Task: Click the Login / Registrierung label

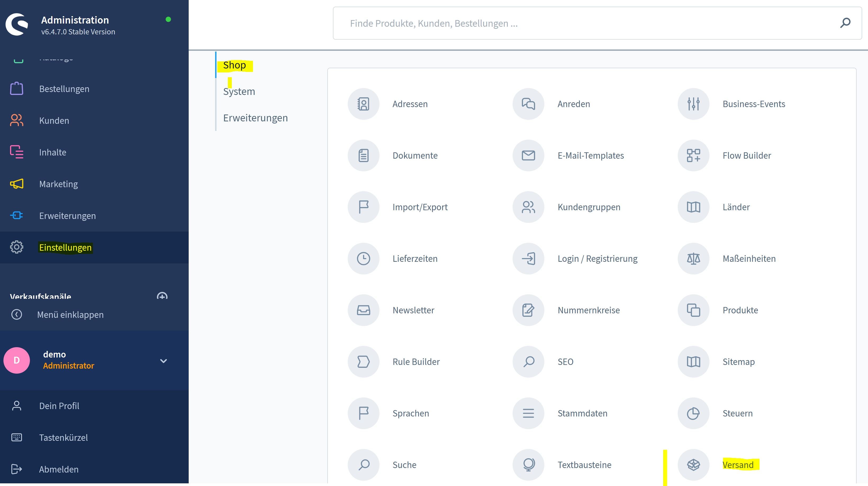Action: 597,259
